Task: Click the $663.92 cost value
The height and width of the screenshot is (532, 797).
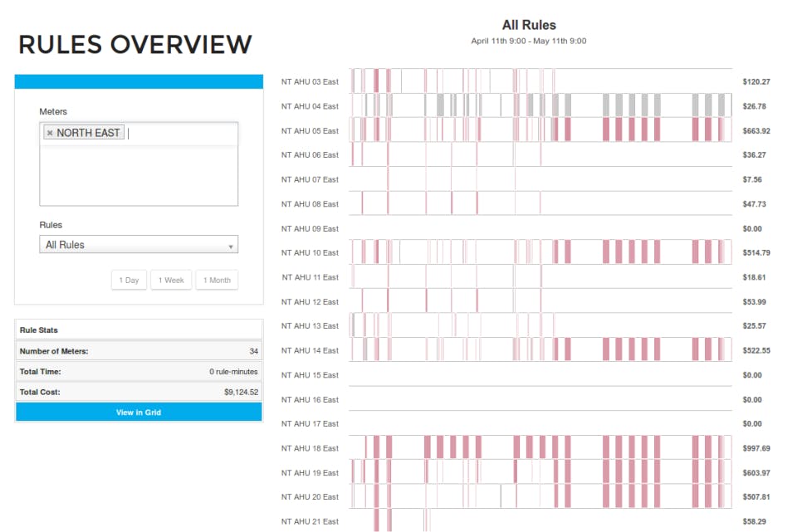Action: (756, 131)
